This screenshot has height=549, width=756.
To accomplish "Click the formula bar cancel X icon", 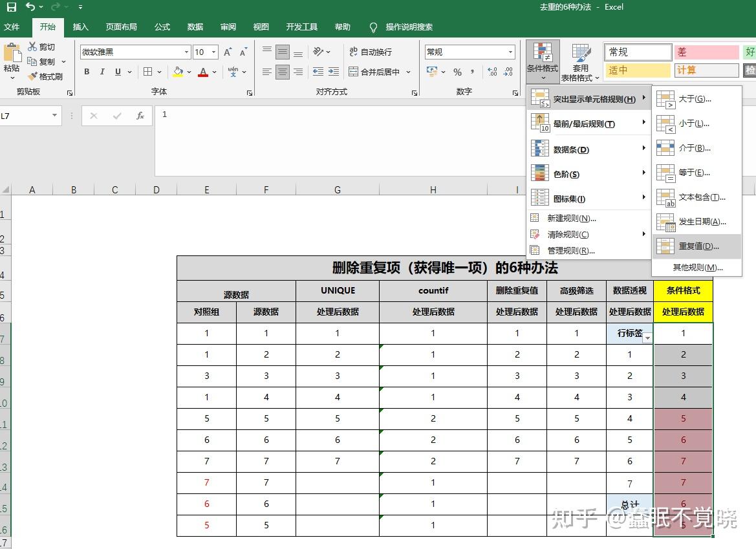I will 94,116.
